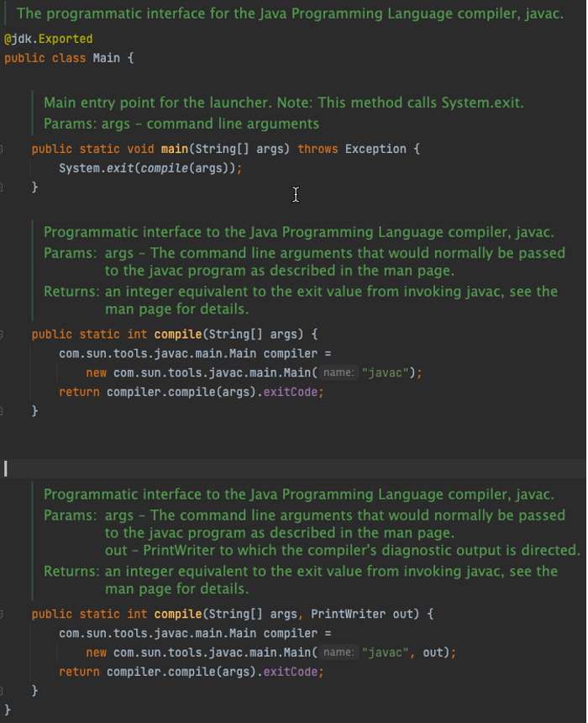Click main entry point documentation comment

283,103
